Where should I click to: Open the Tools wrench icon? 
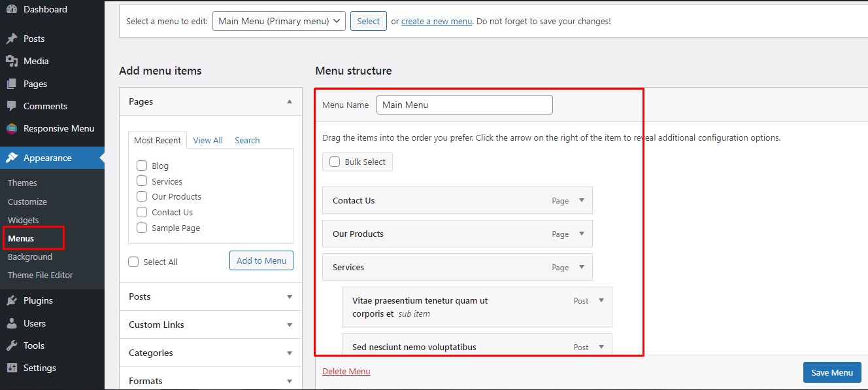12,346
